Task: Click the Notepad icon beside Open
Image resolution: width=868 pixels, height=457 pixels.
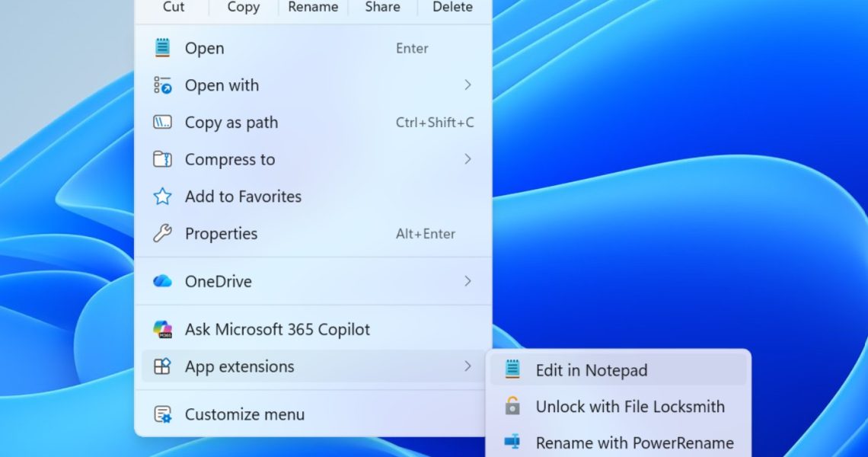Action: pyautogui.click(x=162, y=48)
